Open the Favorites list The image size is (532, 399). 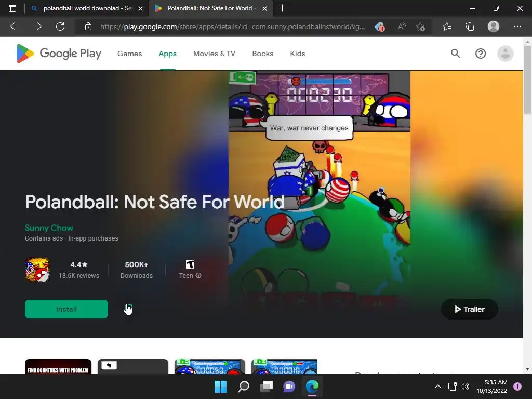(x=447, y=26)
